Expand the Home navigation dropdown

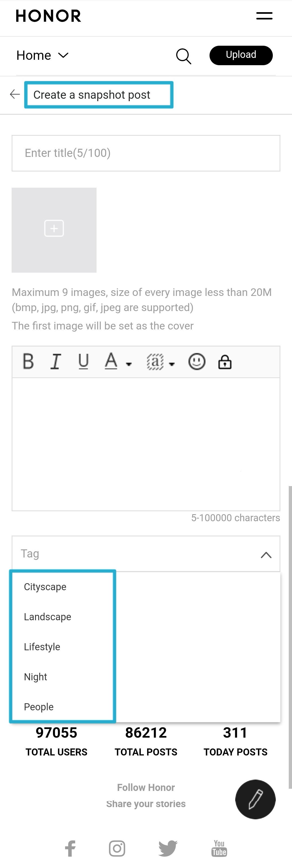click(42, 55)
